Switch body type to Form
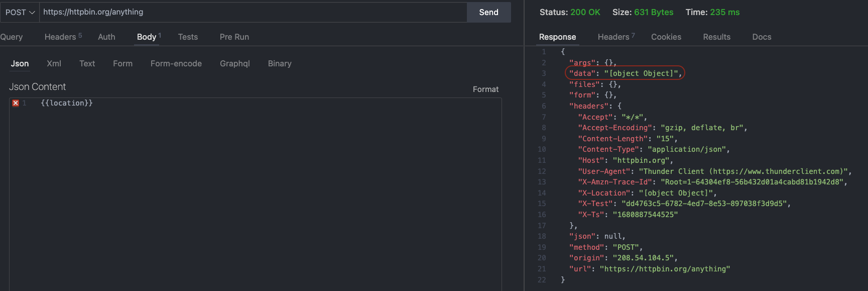Image resolution: width=868 pixels, height=291 pixels. coord(122,63)
